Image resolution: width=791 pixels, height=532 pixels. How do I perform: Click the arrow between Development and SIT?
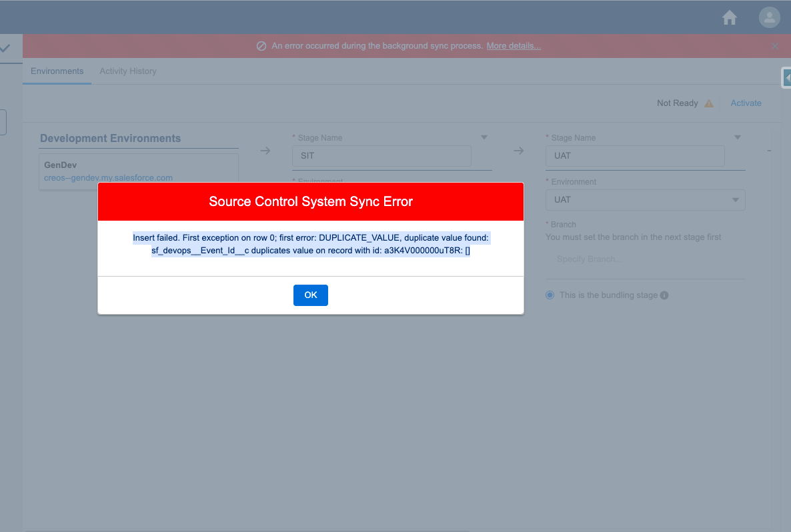pyautogui.click(x=265, y=151)
